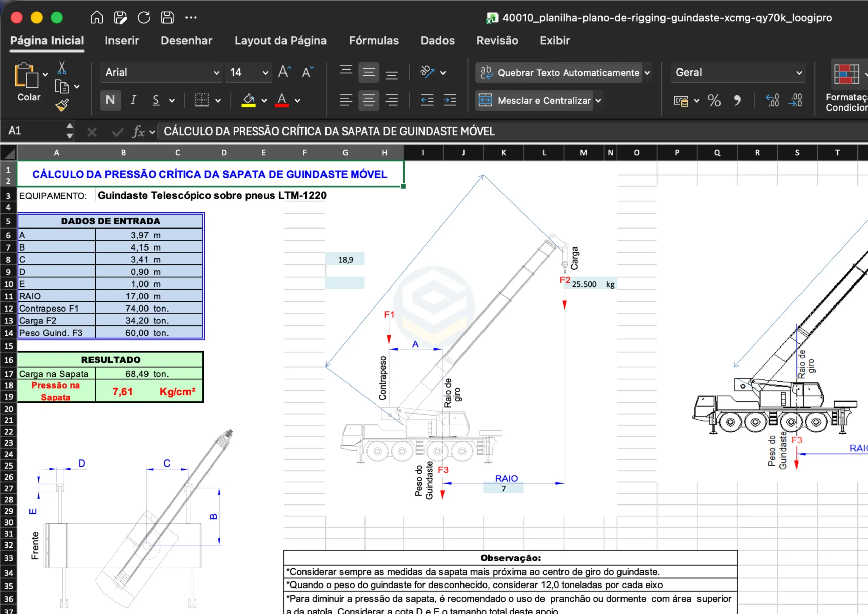The image size is (868, 614).
Task: Open the Fórmulas ribbon tab
Action: click(x=374, y=40)
